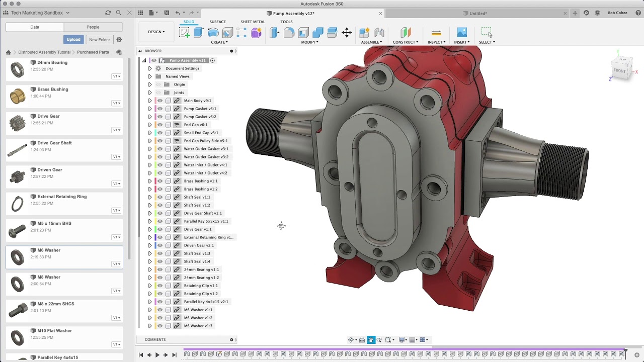Toggle visibility of Small End Cap v3:1
This screenshot has height=362, width=644.
[160, 133]
